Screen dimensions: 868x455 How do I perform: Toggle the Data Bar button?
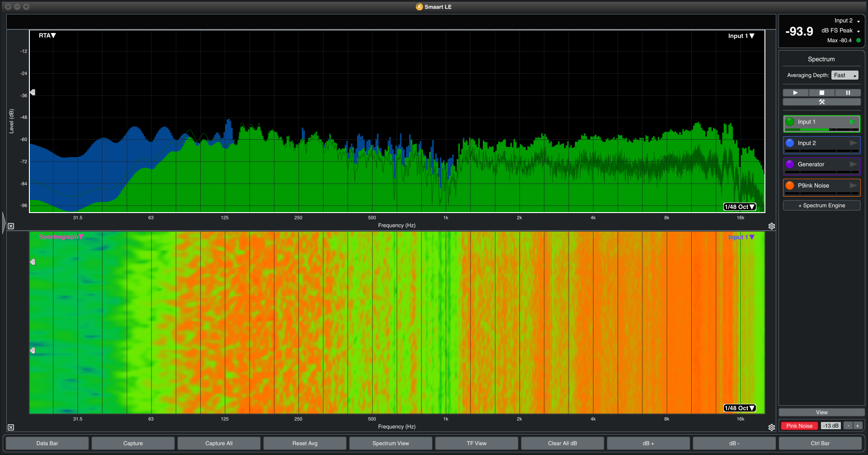coord(47,443)
